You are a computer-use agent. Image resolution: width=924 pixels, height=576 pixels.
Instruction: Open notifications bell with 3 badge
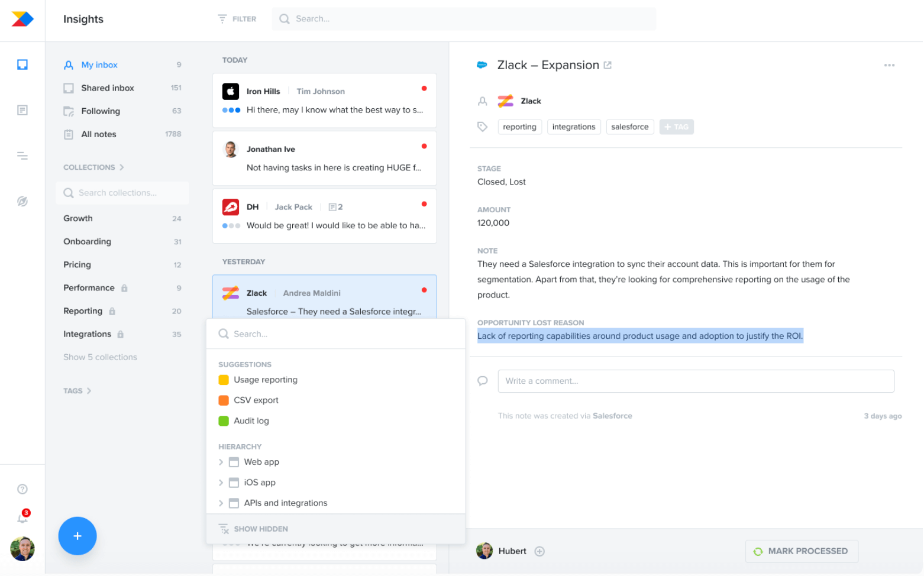pos(23,517)
